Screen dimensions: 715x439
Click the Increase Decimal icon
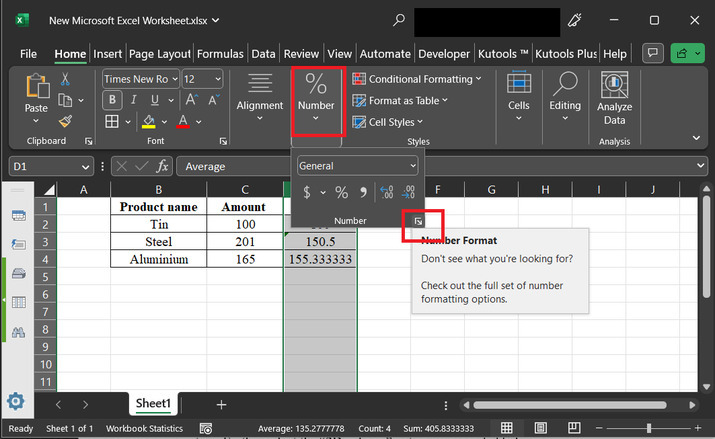click(386, 192)
